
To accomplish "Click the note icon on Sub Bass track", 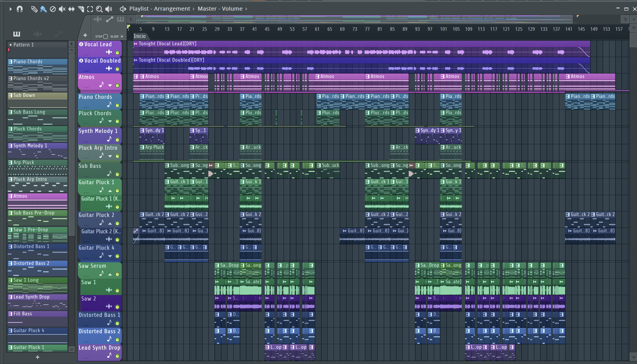I will tap(109, 173).
